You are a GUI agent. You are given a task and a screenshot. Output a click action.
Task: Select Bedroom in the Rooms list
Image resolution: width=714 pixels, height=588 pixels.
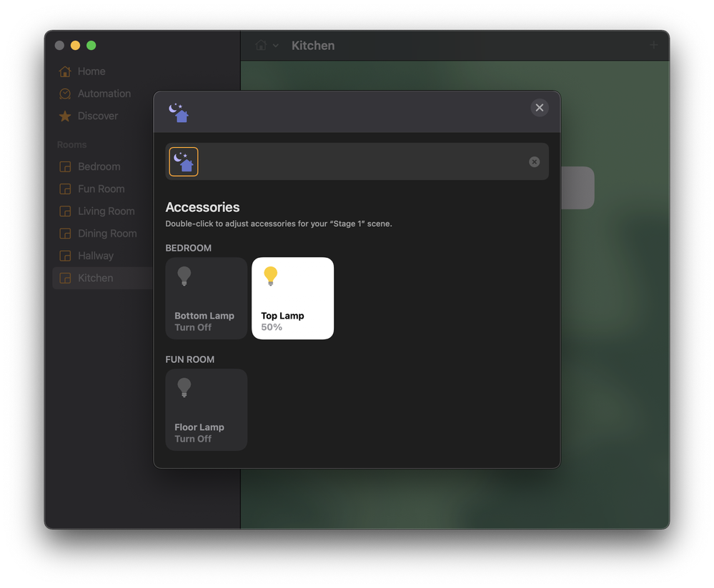99,166
